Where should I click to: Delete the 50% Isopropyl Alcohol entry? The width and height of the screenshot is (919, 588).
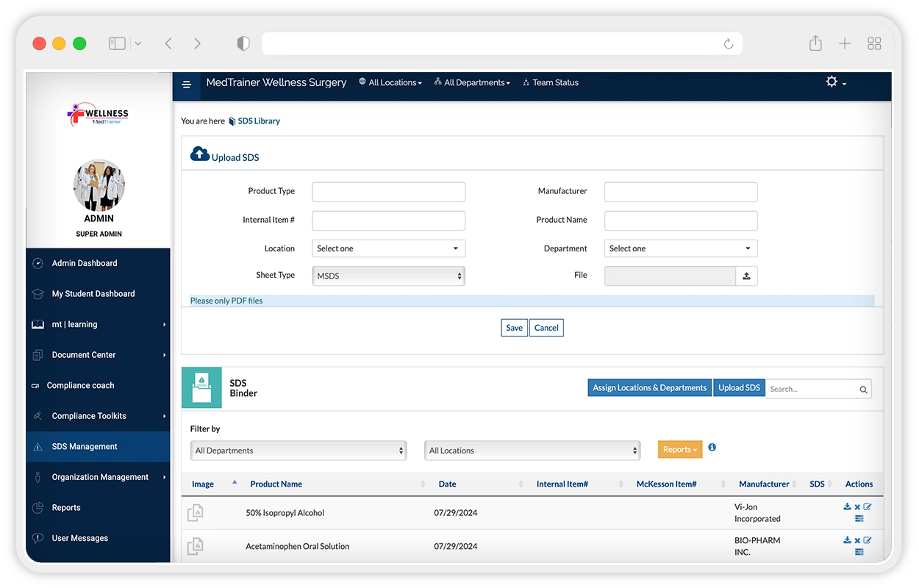(x=857, y=508)
